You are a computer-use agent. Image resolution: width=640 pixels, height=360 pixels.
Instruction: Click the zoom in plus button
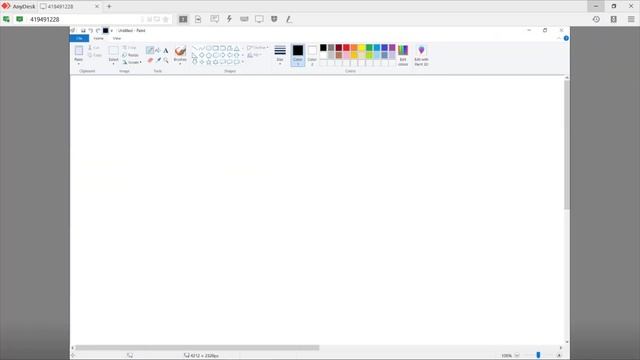coord(559,356)
